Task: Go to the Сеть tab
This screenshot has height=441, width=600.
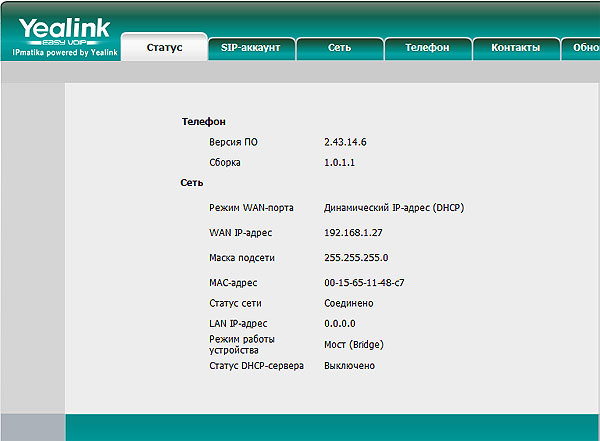Action: pyautogui.click(x=339, y=48)
